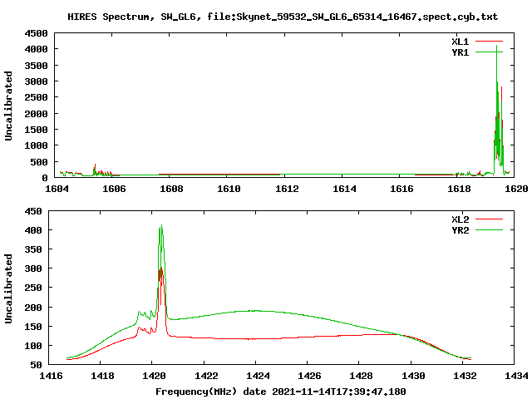Click the green YR1 legend line sample
This screenshot has height=399, width=532.
point(489,52)
